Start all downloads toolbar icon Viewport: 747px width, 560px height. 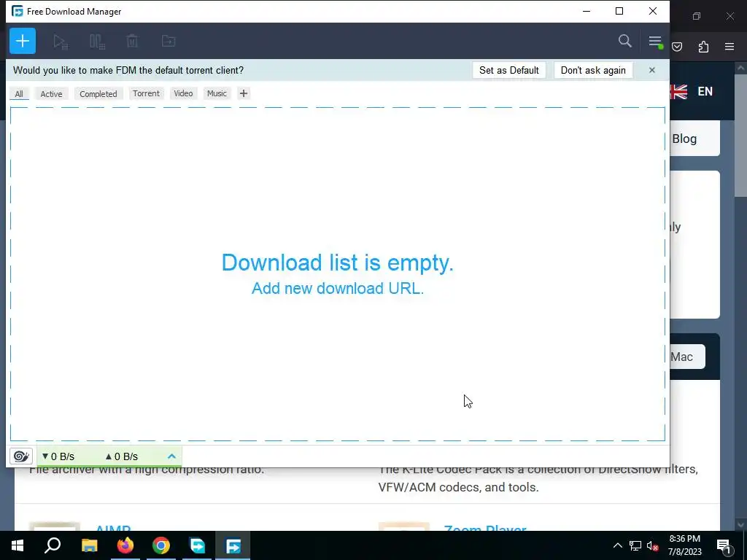(x=61, y=42)
